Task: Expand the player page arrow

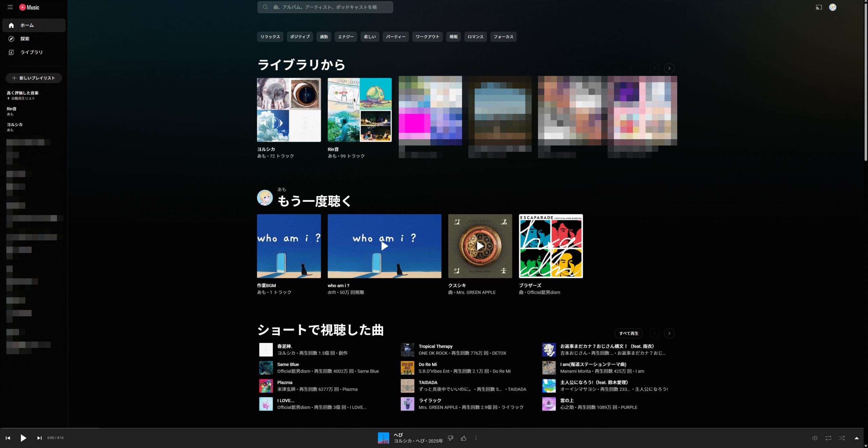Action: tap(856, 438)
